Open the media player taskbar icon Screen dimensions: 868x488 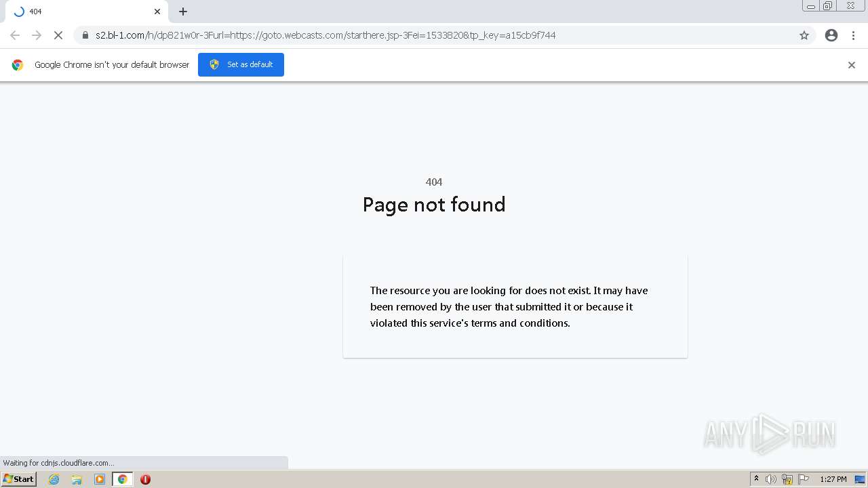pyautogui.click(x=100, y=479)
